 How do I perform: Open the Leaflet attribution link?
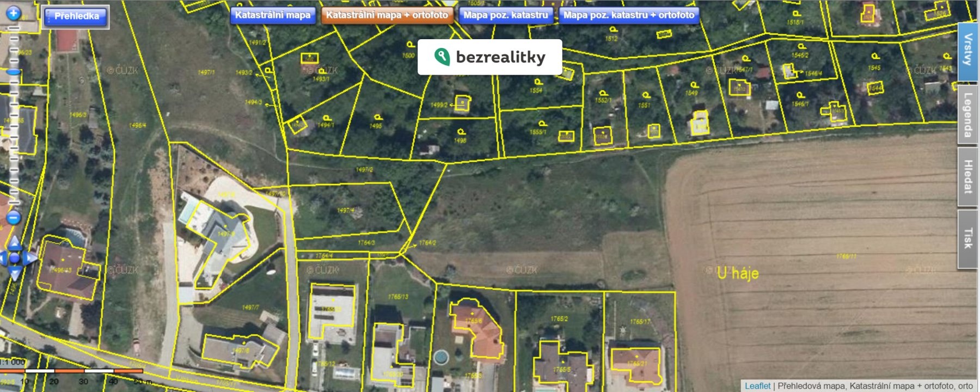point(757,385)
